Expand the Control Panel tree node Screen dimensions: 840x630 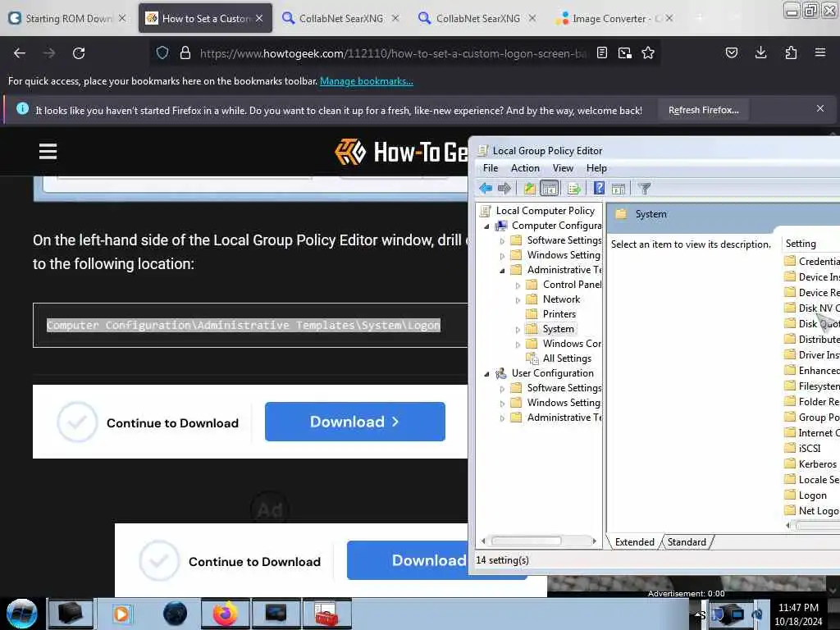(x=518, y=285)
